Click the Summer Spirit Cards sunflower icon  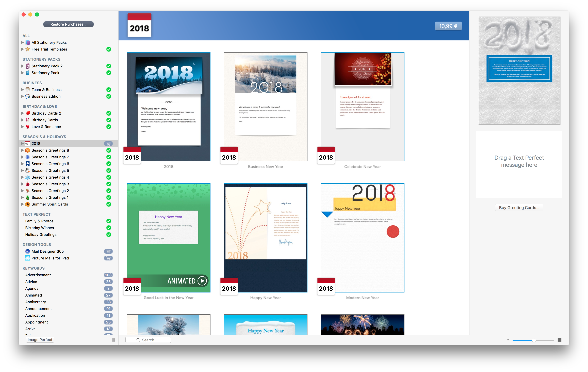28,204
